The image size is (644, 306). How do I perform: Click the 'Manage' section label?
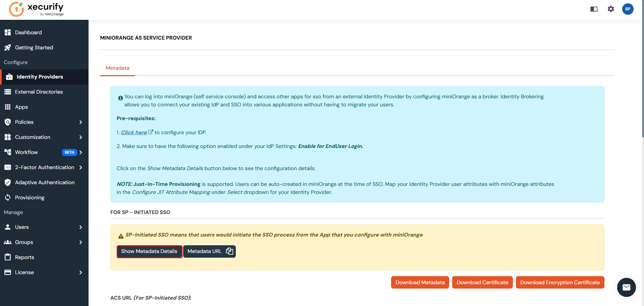point(13,212)
